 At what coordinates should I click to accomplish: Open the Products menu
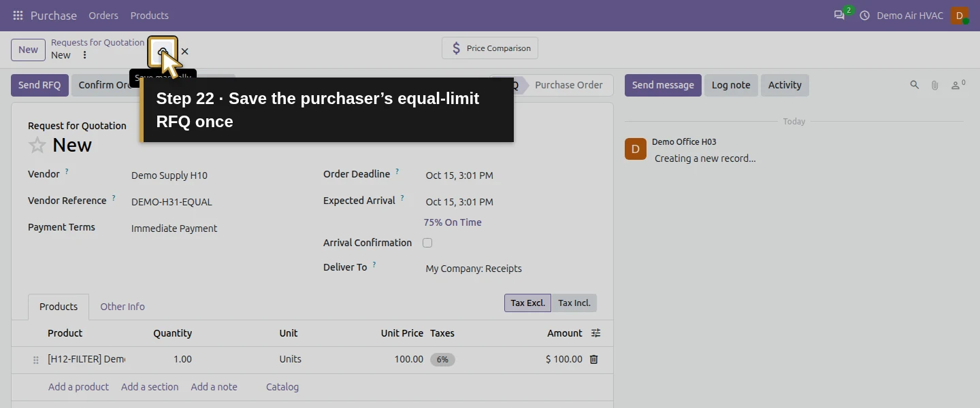click(150, 15)
